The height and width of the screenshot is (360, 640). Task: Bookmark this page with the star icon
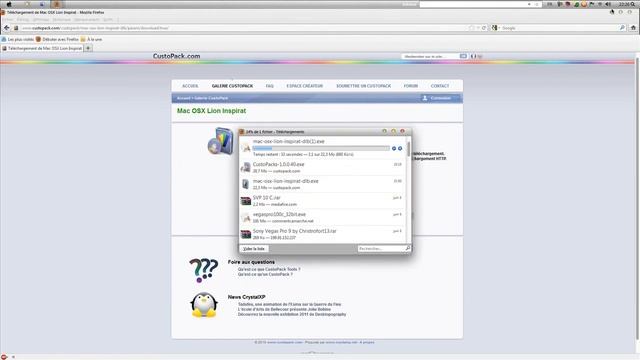[x=472, y=28]
